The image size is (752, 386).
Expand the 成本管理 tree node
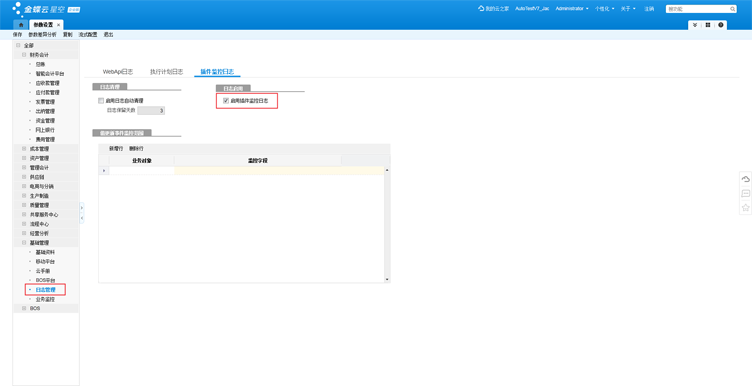pyautogui.click(x=24, y=149)
